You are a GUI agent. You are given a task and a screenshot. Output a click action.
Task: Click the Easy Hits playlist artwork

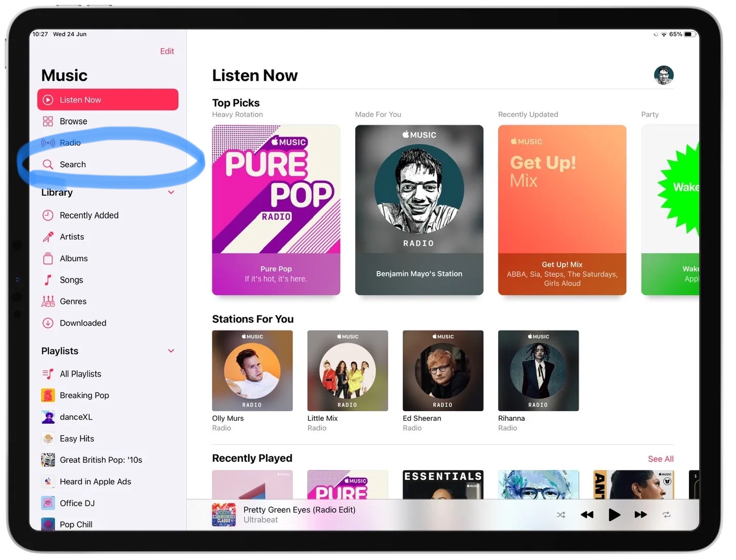[x=48, y=439]
